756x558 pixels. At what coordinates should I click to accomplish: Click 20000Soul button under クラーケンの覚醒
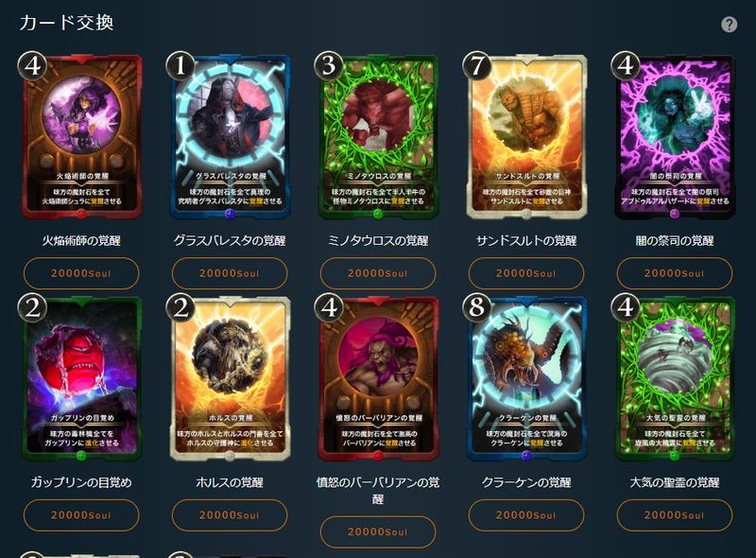[526, 515]
